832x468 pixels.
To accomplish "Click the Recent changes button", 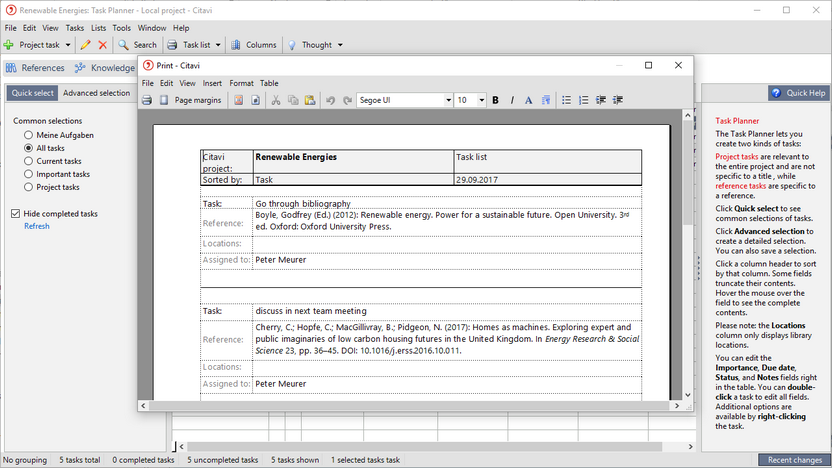I will pyautogui.click(x=794, y=460).
